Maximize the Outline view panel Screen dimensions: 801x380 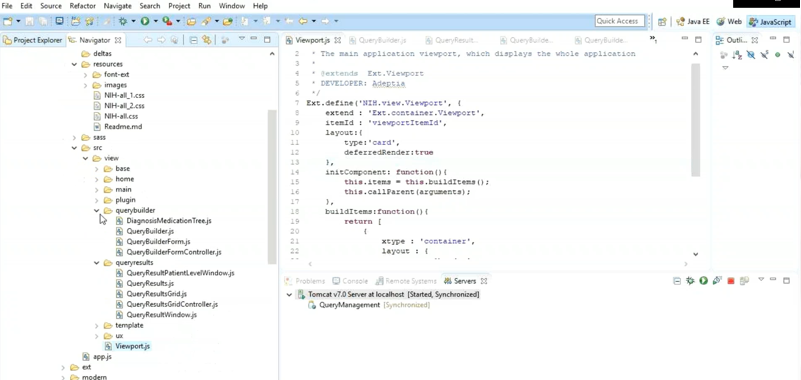click(x=786, y=39)
